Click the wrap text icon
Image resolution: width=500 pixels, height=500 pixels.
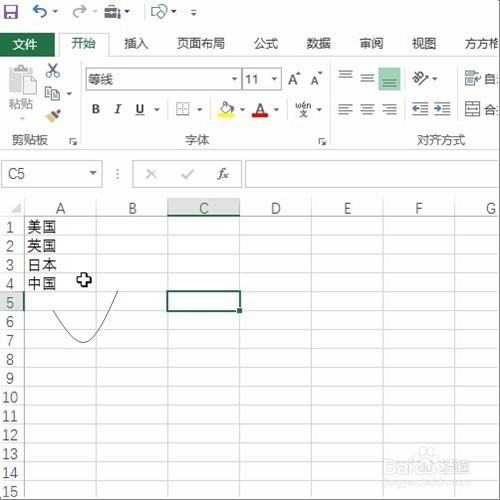[x=472, y=79]
